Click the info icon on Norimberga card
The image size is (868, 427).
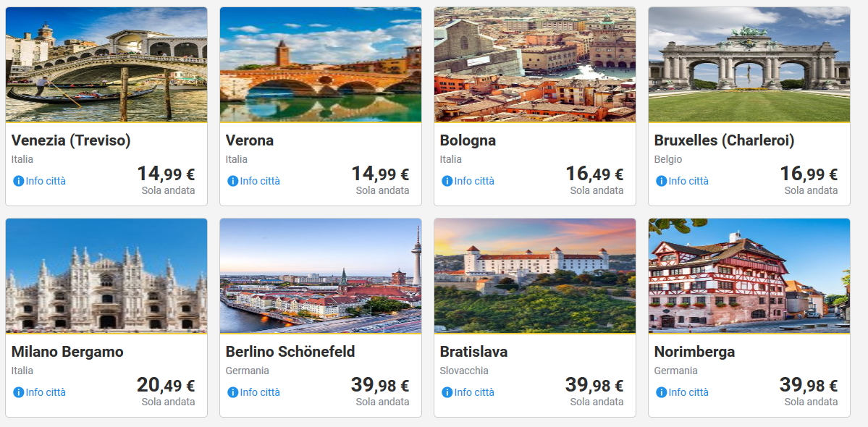661,392
